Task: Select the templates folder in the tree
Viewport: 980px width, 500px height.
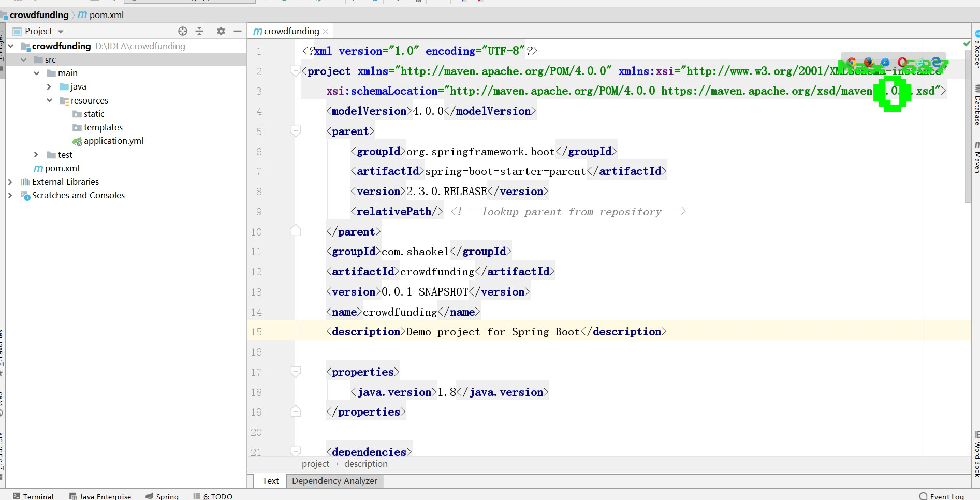Action: (x=103, y=127)
